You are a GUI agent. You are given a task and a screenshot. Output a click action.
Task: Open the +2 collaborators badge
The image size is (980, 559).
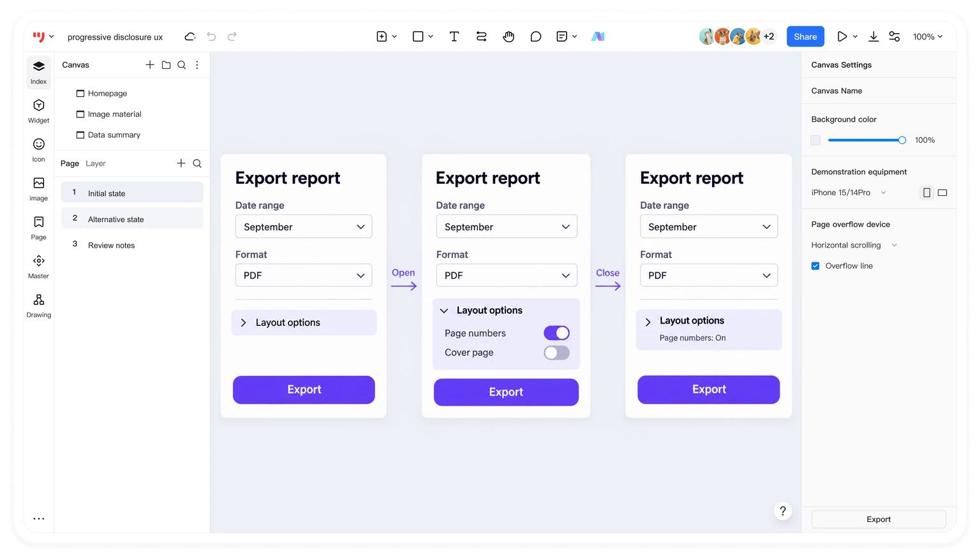[769, 36]
